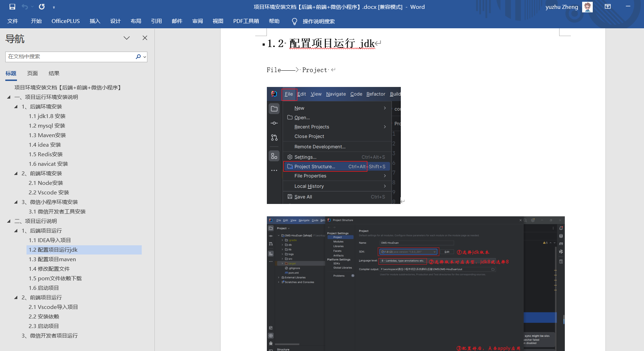Collapse the 后端环境安装 heading group

16,106
